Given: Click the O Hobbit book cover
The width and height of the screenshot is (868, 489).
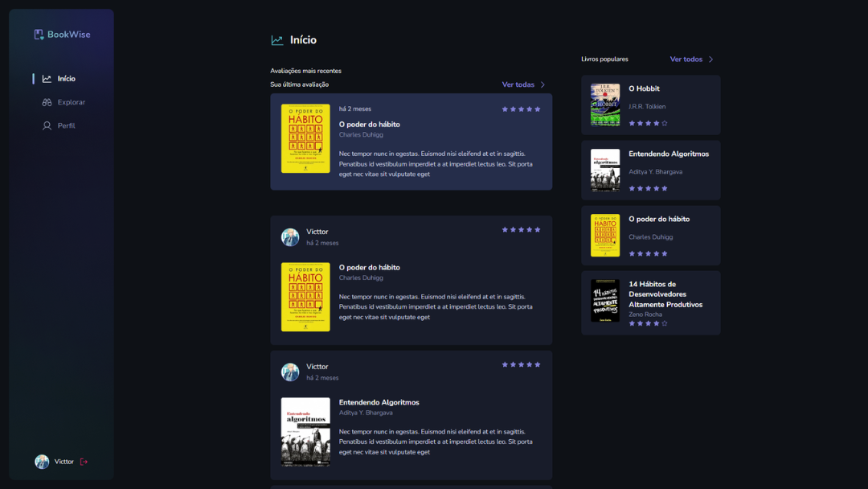Looking at the screenshot, I should click(605, 105).
